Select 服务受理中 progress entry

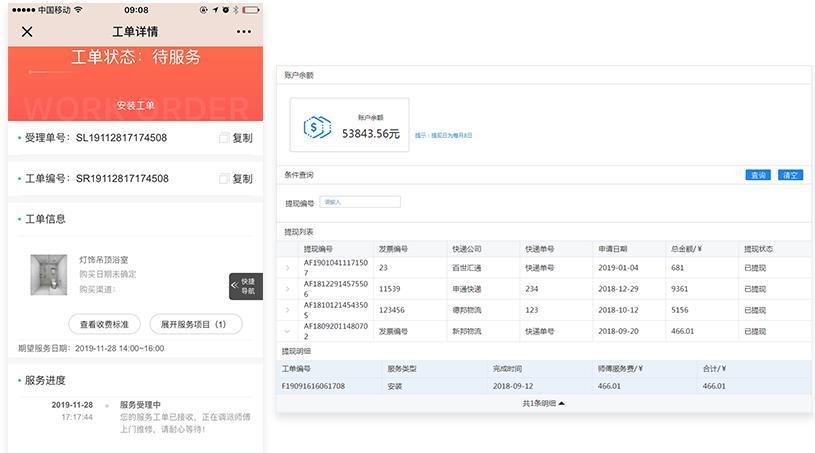click(140, 405)
